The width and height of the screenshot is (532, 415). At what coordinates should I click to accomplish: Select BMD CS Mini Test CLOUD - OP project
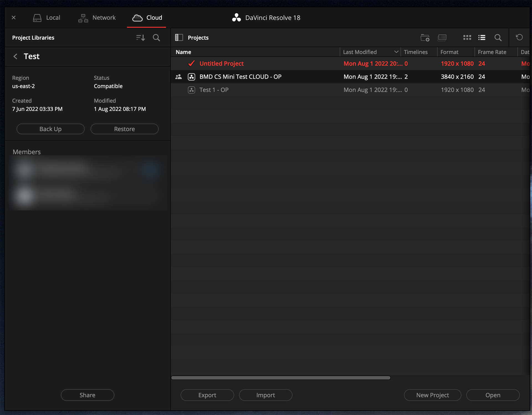click(x=350, y=77)
